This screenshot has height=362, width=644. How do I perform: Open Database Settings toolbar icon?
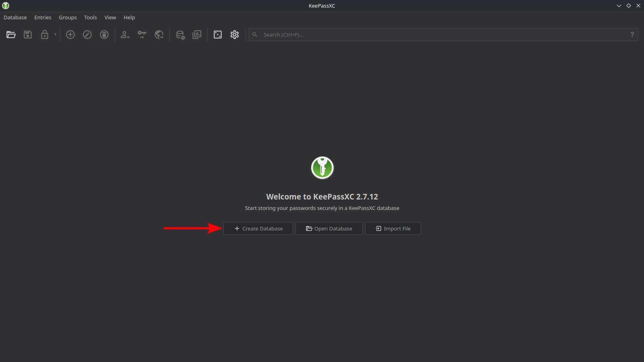[180, 35]
